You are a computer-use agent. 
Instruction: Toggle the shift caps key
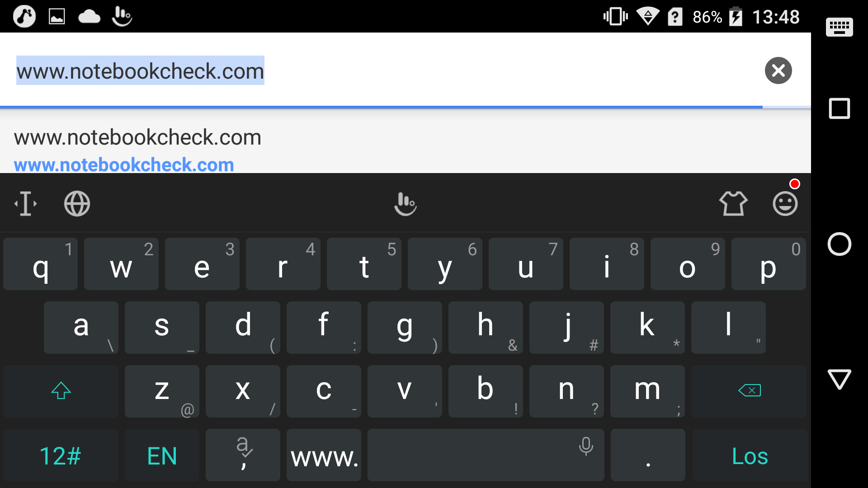pos(61,391)
